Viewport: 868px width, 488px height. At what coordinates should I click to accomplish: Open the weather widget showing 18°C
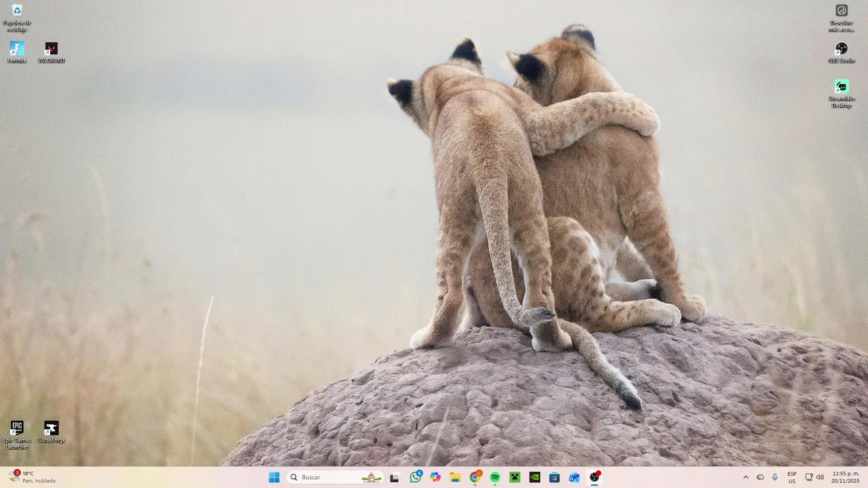(33, 477)
